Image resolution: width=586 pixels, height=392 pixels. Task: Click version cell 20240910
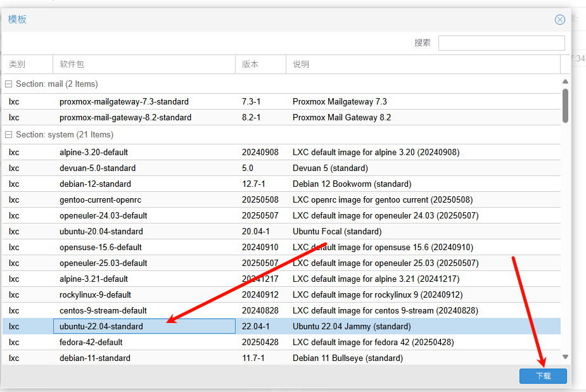pos(260,248)
